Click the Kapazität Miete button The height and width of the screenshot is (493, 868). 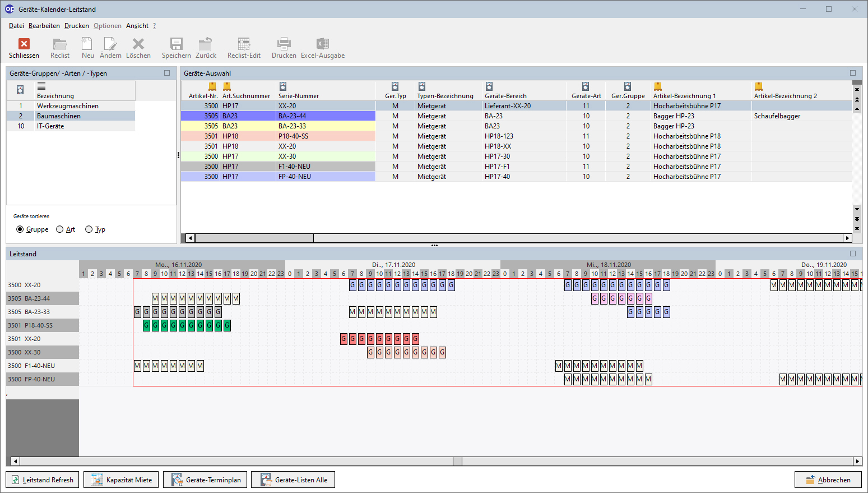click(x=121, y=480)
